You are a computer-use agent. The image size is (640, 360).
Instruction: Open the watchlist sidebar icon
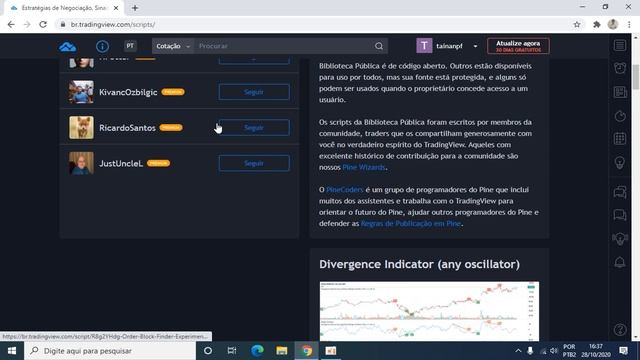620,45
